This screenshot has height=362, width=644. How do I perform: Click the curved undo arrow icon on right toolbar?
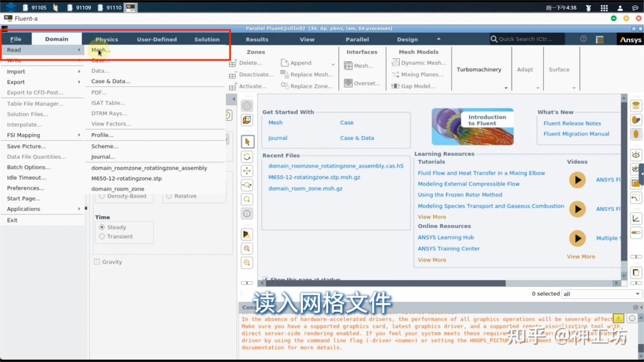coord(636,198)
